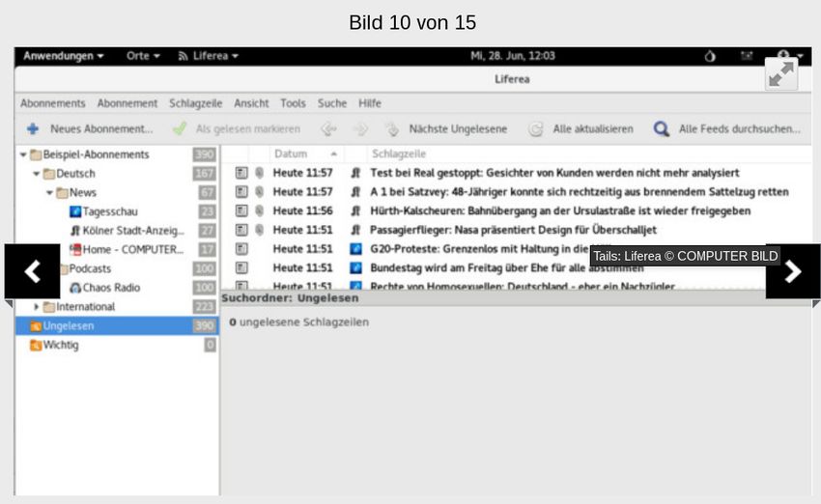Click the Wichtig search folder icon
Viewport: 821px width, 504px height.
point(36,345)
